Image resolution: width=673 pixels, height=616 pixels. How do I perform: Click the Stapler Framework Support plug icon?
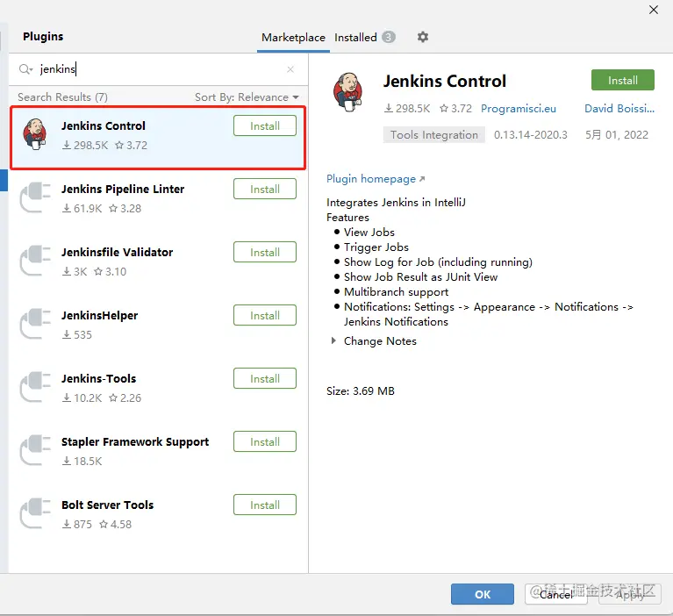(x=35, y=450)
